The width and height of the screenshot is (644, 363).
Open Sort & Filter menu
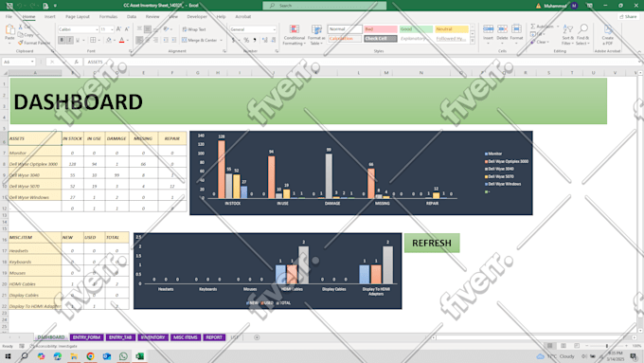tap(567, 35)
